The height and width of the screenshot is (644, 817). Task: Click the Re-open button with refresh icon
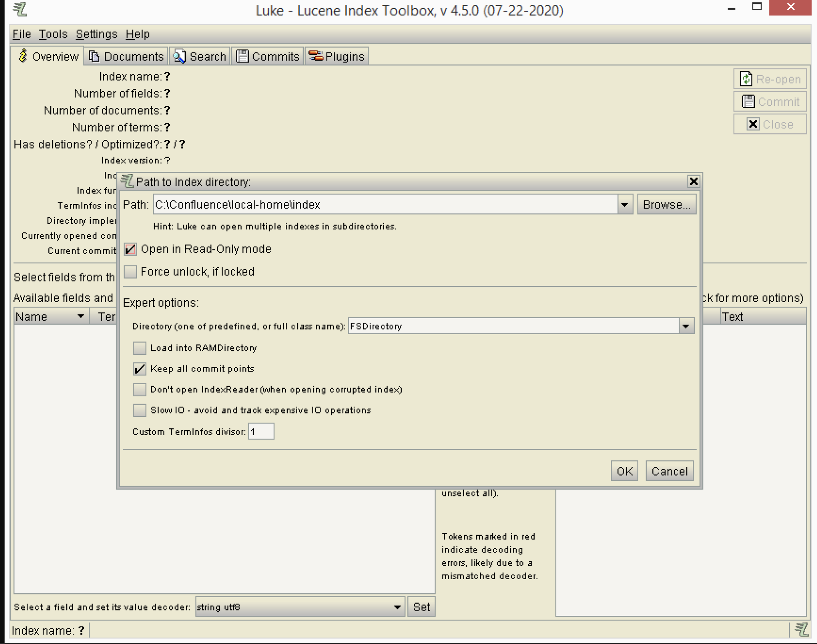click(x=770, y=79)
